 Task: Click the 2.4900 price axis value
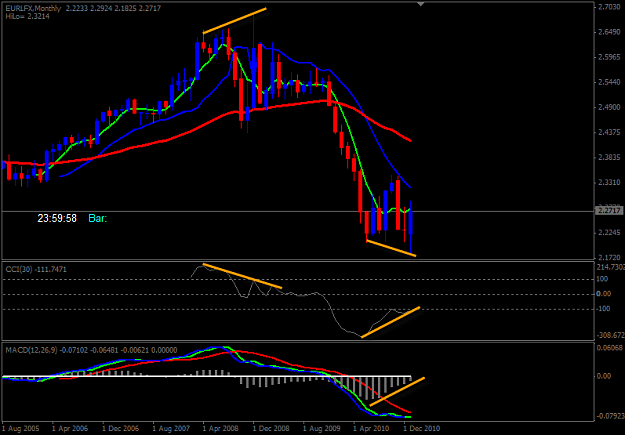pos(608,107)
